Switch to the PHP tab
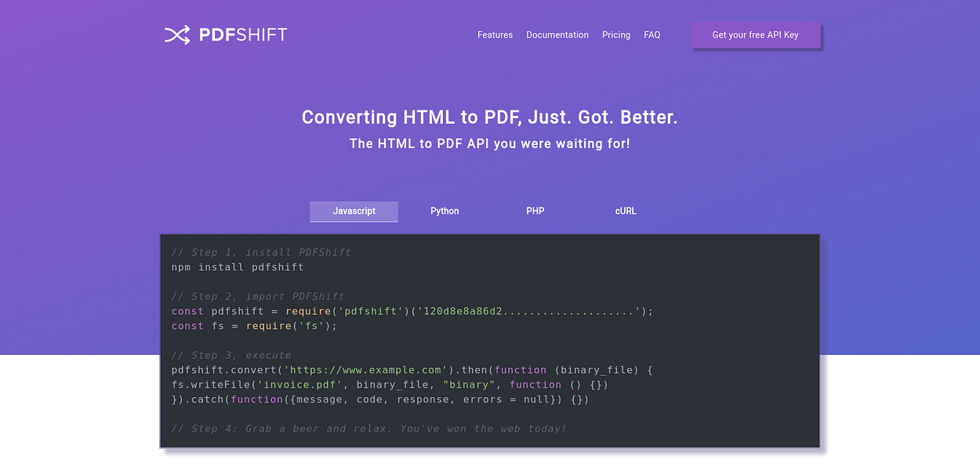980x470 pixels. (x=535, y=211)
